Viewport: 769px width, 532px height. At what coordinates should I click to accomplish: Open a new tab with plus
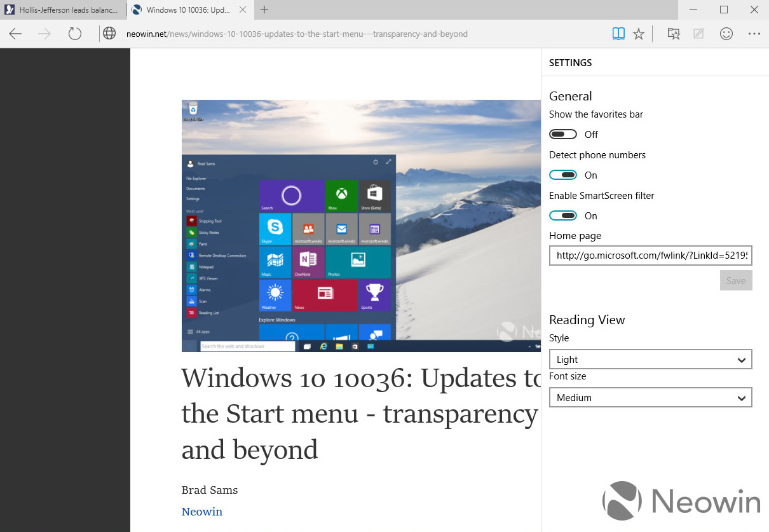point(264,10)
